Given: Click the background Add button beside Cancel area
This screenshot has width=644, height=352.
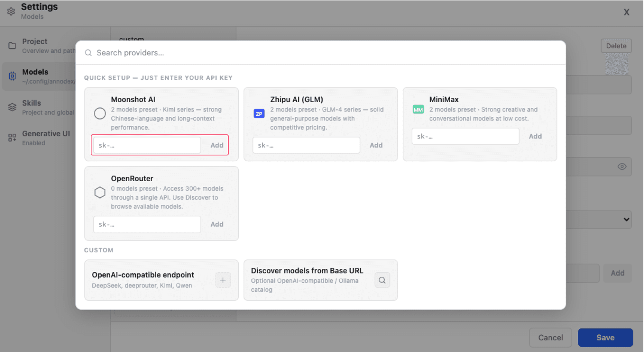Looking at the screenshot, I should [x=617, y=273].
